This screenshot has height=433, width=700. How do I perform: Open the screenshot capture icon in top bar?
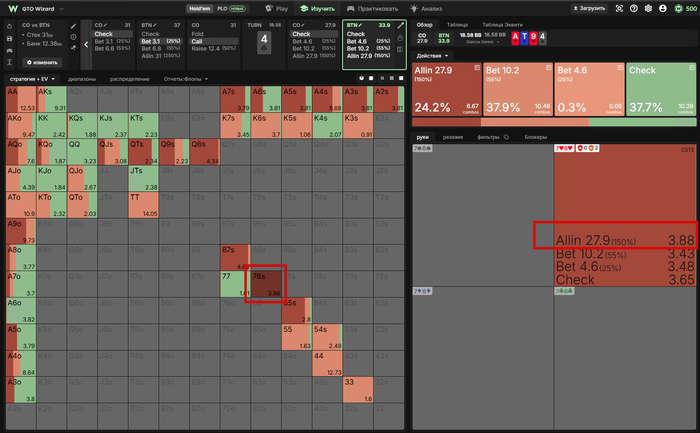tap(619, 8)
